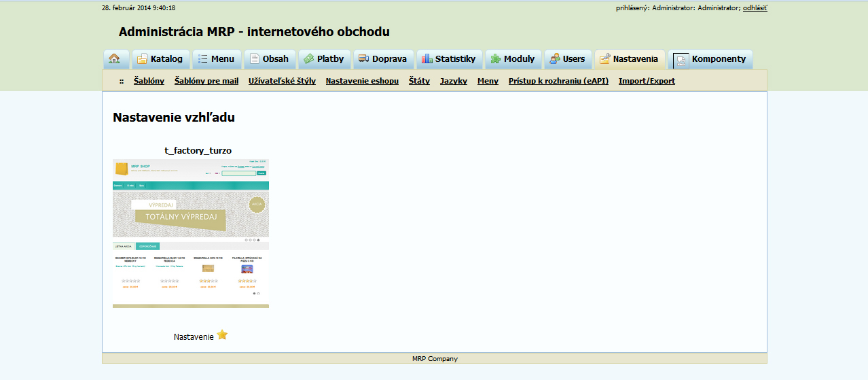Open the Moduly tab

pos(513,59)
